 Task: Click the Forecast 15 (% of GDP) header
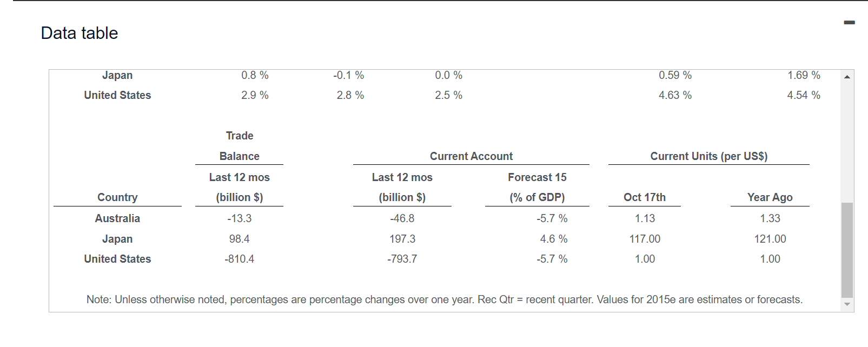(537, 187)
